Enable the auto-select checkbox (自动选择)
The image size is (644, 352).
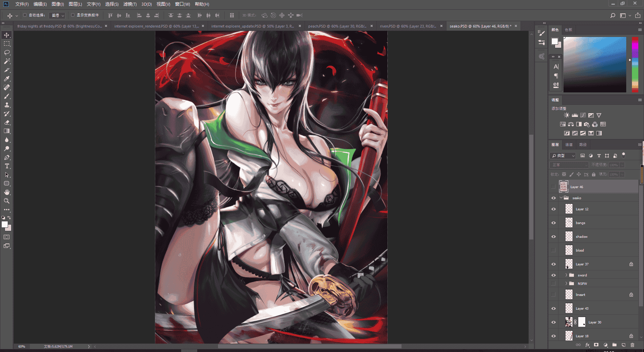click(25, 15)
